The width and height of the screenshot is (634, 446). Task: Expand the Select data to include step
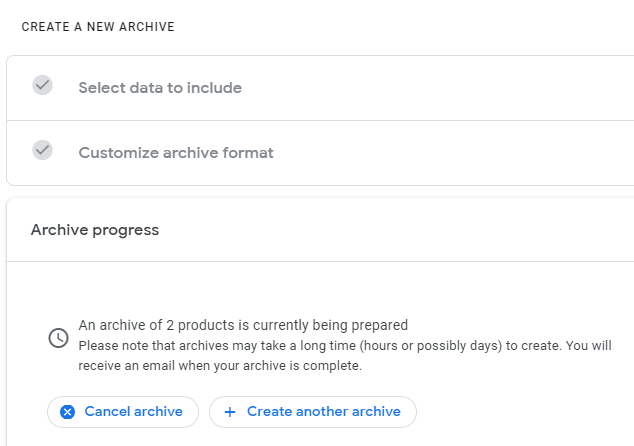point(160,88)
